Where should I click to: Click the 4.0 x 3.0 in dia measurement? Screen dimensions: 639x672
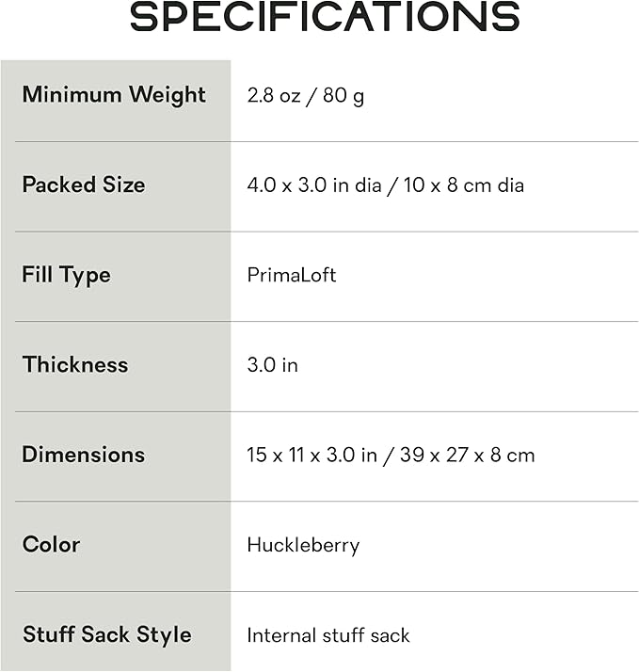pyautogui.click(x=314, y=185)
